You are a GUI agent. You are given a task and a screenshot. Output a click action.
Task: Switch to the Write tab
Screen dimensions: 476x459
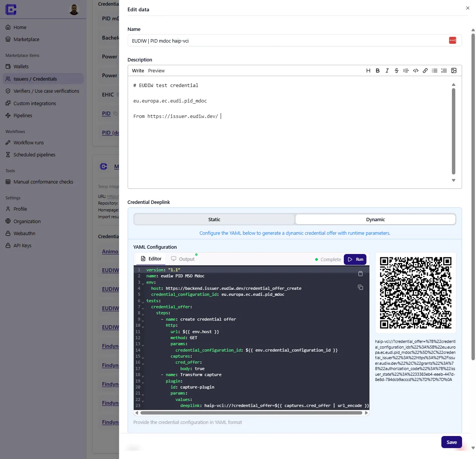tap(138, 70)
